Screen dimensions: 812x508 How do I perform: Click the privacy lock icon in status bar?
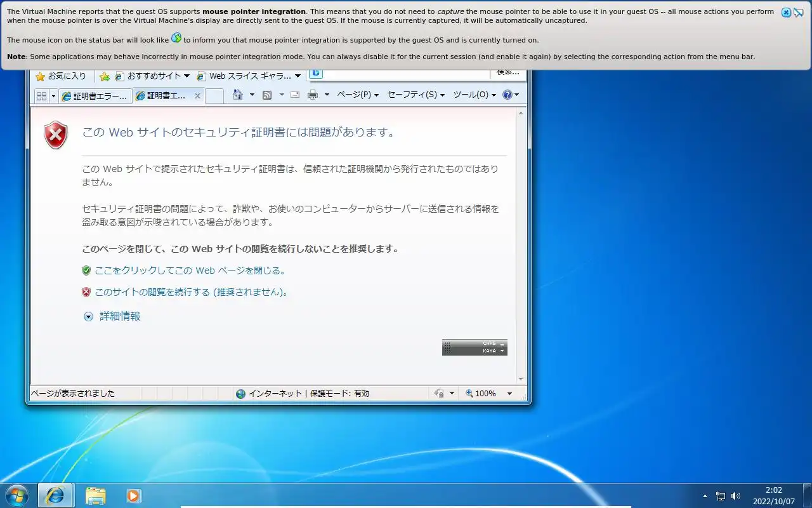[439, 394]
